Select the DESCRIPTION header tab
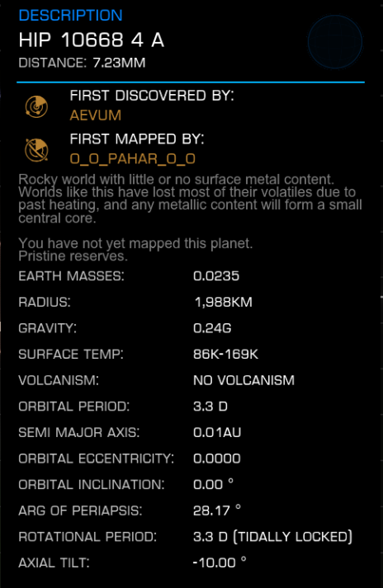 click(x=71, y=16)
